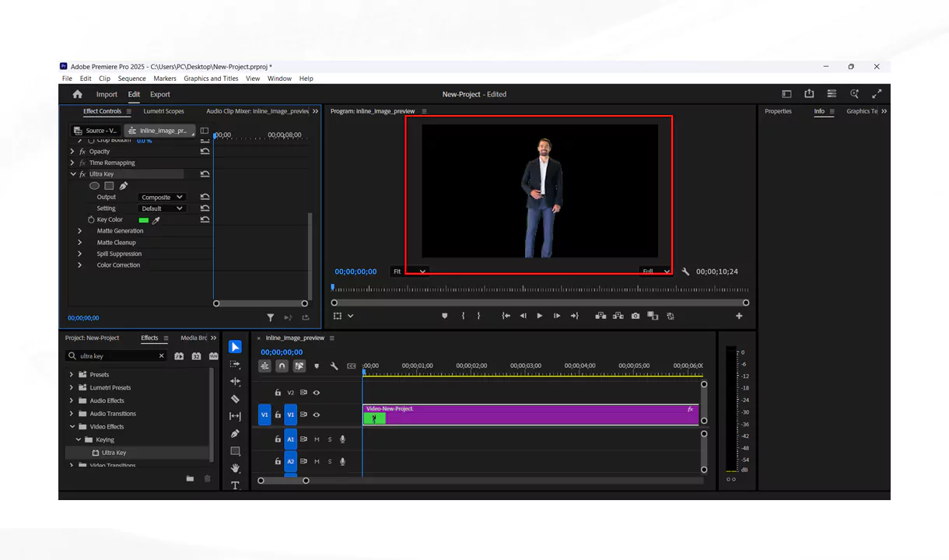Click free draw bezier mask pen in Ultra Key
The height and width of the screenshot is (560, 949).
123,186
